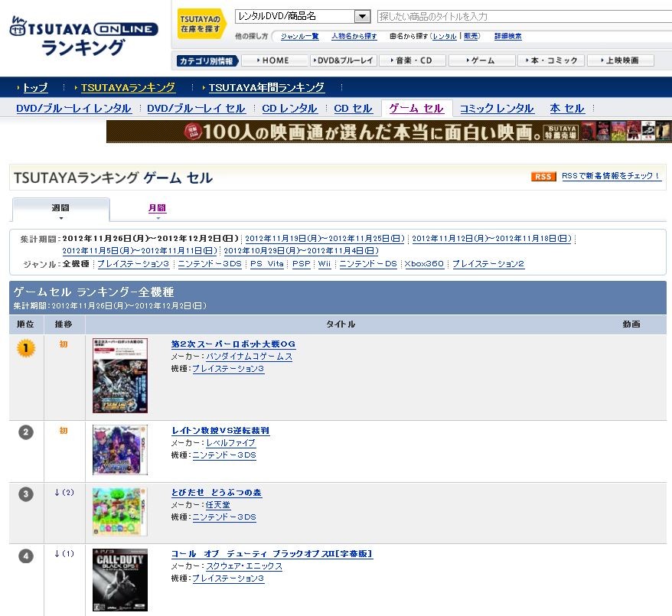
Task: Click the gold rank 1 medal icon
Action: (26, 348)
